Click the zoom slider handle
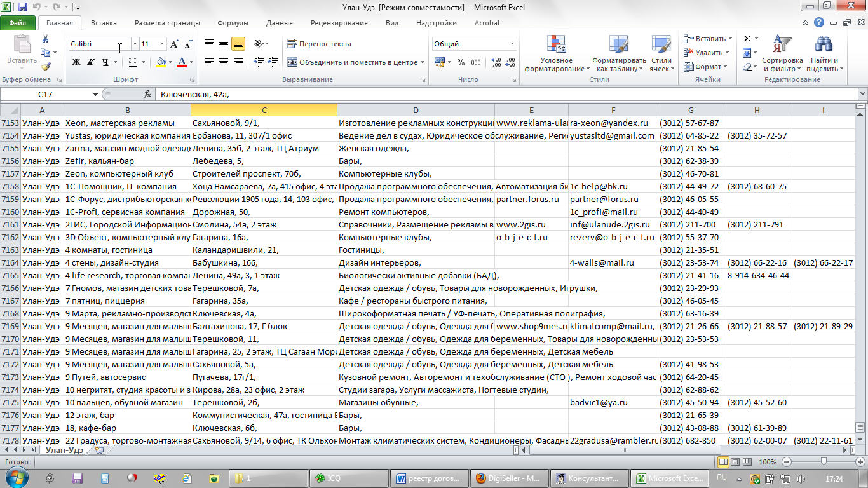This screenshot has width=868, height=488. 824,462
